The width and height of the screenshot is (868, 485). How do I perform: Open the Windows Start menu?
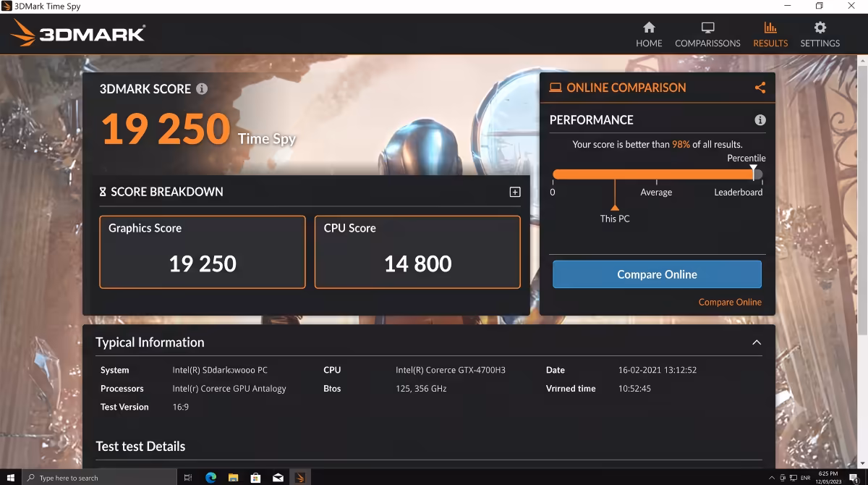pyautogui.click(x=11, y=477)
